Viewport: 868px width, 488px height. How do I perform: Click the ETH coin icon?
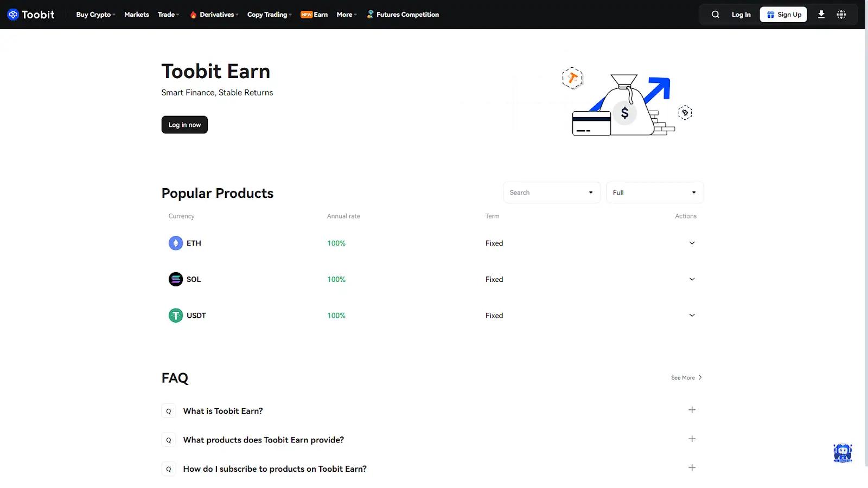point(175,243)
